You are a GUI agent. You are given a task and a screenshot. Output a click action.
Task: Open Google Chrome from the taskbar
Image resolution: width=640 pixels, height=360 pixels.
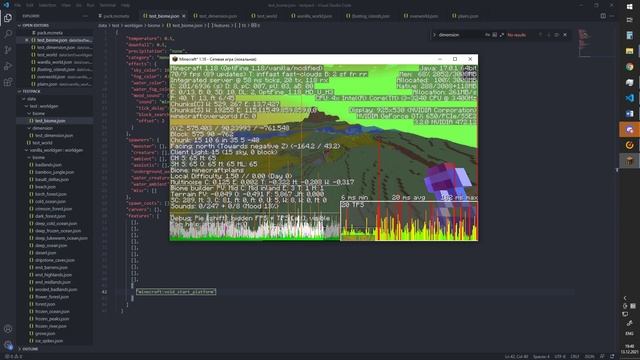(x=629, y=67)
